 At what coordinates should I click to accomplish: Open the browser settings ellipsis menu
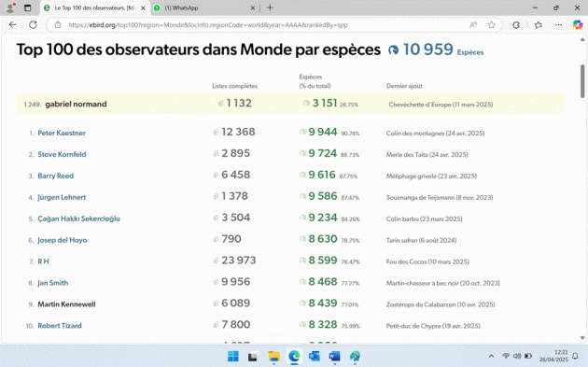tap(559, 25)
